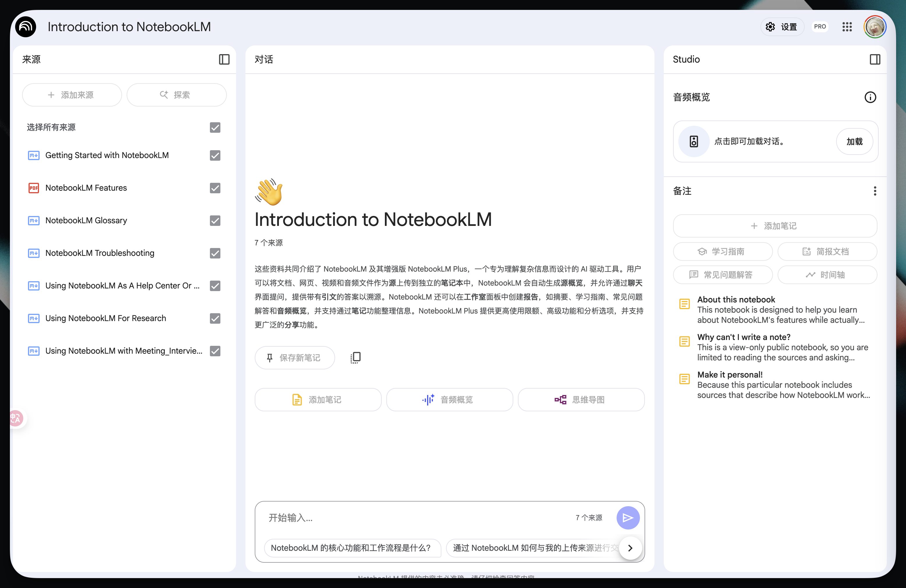The width and height of the screenshot is (906, 588).
Task: Click the 探索 discover button
Action: coord(176,95)
